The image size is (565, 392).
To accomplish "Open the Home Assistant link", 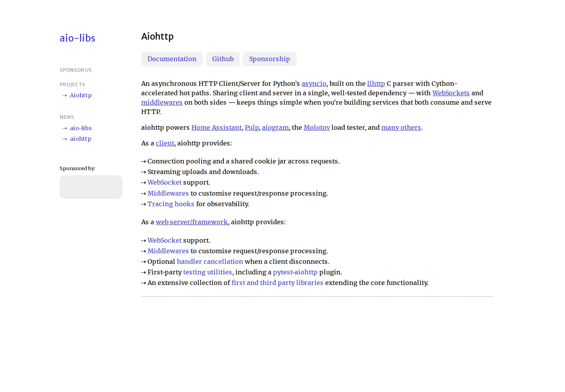I will pyautogui.click(x=217, y=127).
